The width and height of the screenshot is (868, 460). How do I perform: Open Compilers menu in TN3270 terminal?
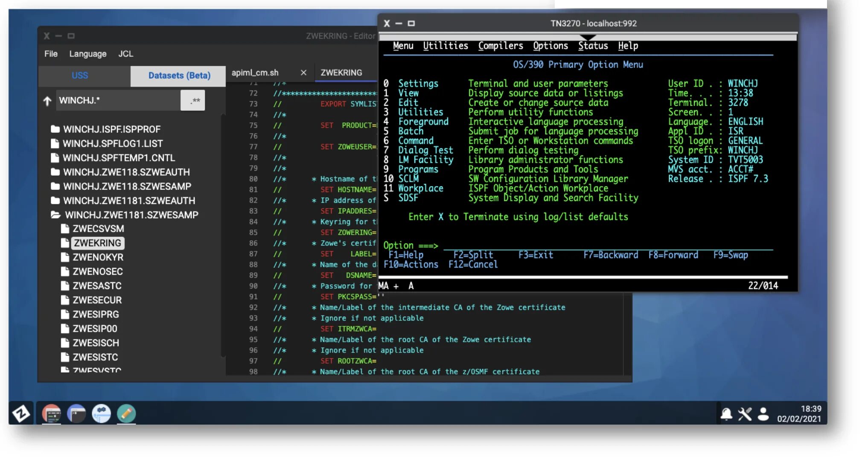pyautogui.click(x=500, y=46)
